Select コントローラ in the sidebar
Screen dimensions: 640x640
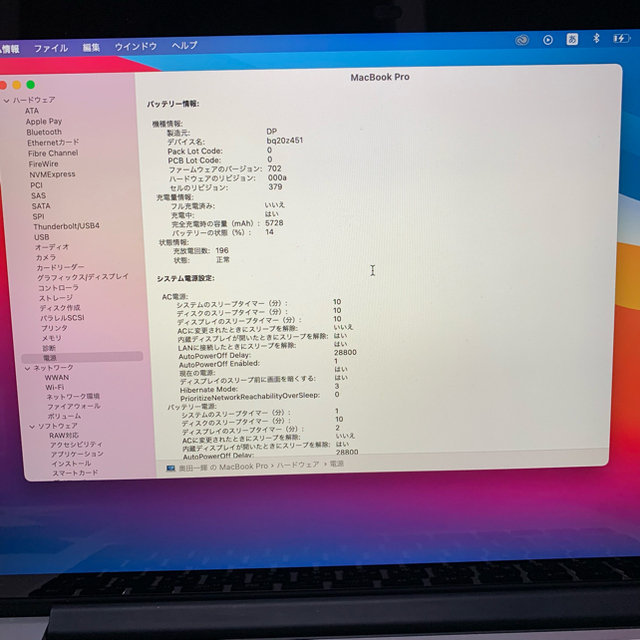point(58,288)
